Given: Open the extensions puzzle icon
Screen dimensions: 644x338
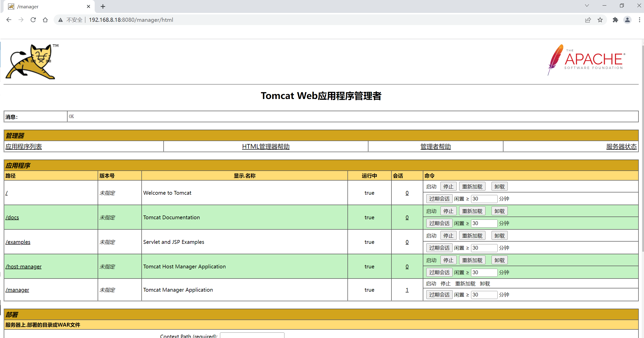Looking at the screenshot, I should click(615, 20).
